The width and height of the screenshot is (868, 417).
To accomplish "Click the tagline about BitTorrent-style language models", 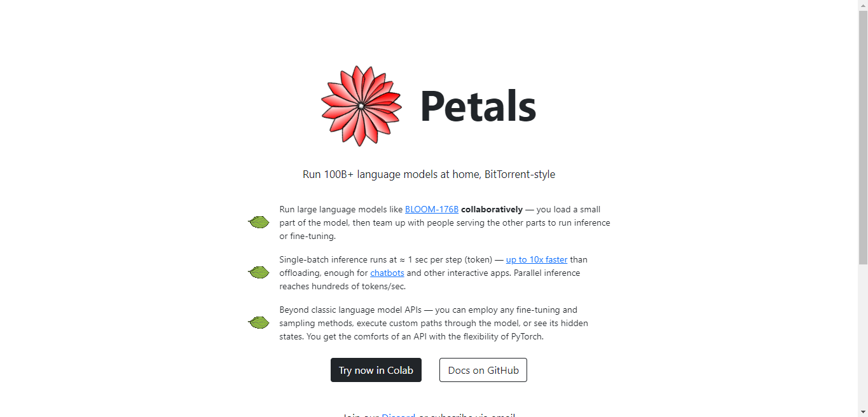I will [x=429, y=174].
